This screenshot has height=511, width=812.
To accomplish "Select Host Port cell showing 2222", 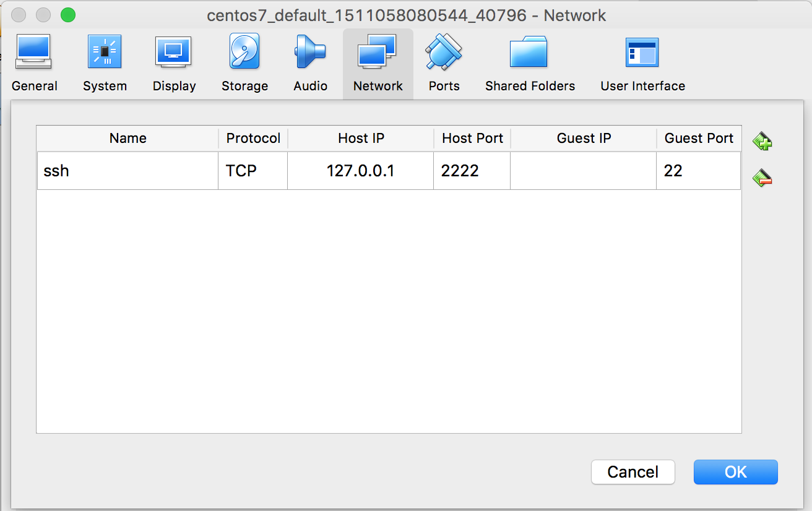I will point(472,171).
